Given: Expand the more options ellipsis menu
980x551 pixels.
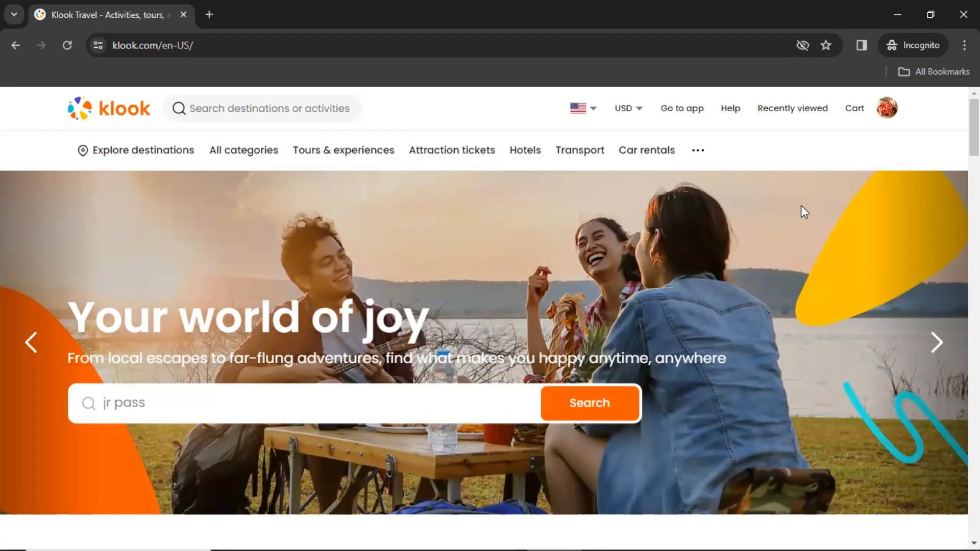Looking at the screenshot, I should tap(698, 150).
